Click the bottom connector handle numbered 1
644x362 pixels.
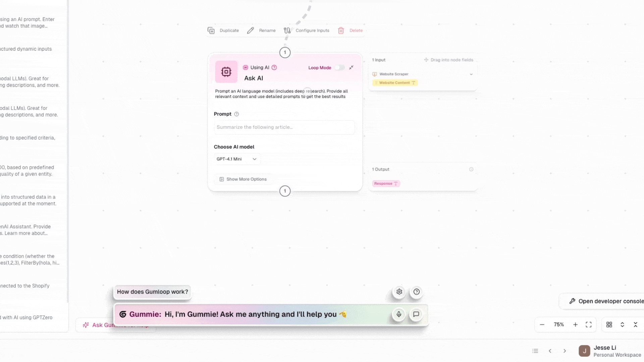pyautogui.click(x=285, y=191)
